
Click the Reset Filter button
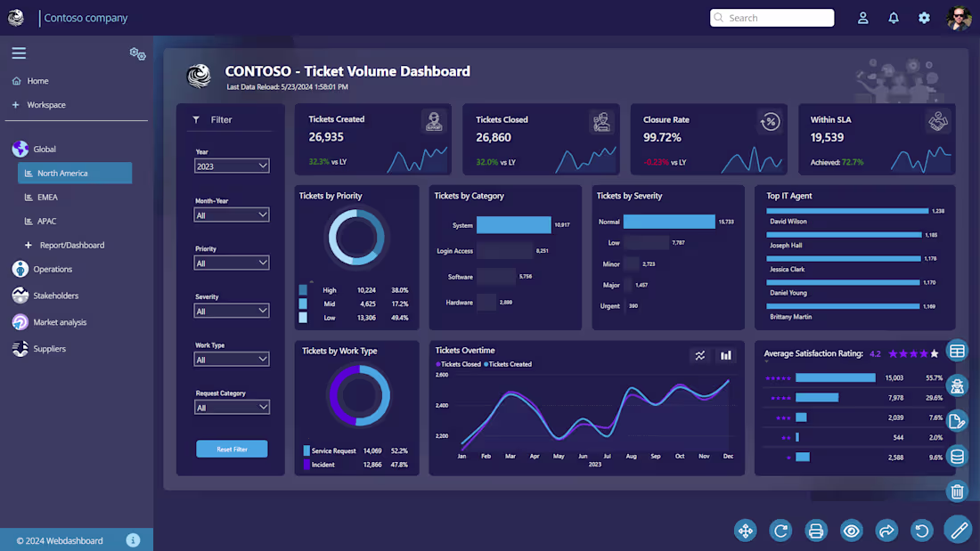tap(232, 450)
